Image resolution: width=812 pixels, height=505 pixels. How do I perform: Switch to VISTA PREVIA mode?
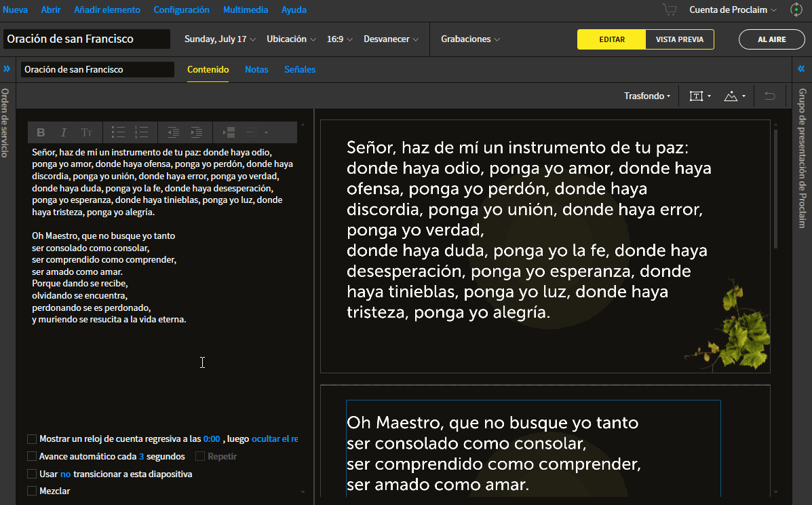[x=680, y=39]
